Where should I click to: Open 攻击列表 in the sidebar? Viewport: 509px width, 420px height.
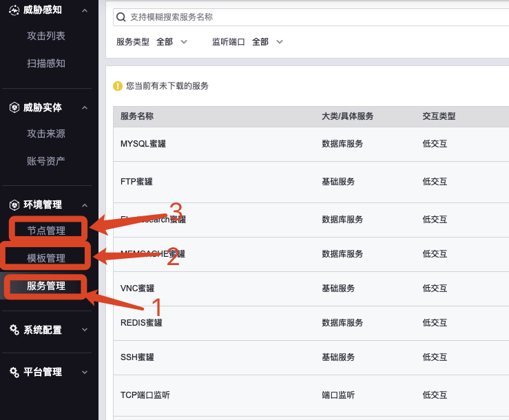(x=46, y=36)
